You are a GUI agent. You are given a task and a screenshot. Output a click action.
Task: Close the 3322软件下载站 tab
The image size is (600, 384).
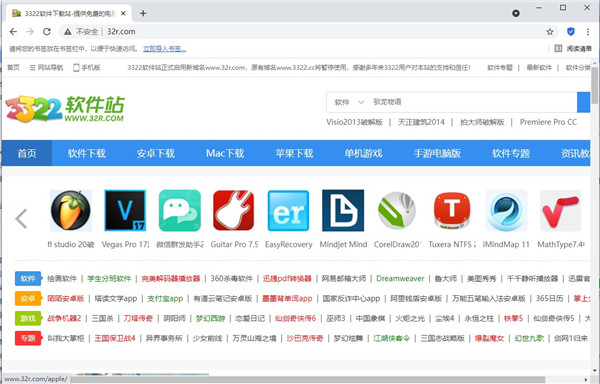point(123,13)
